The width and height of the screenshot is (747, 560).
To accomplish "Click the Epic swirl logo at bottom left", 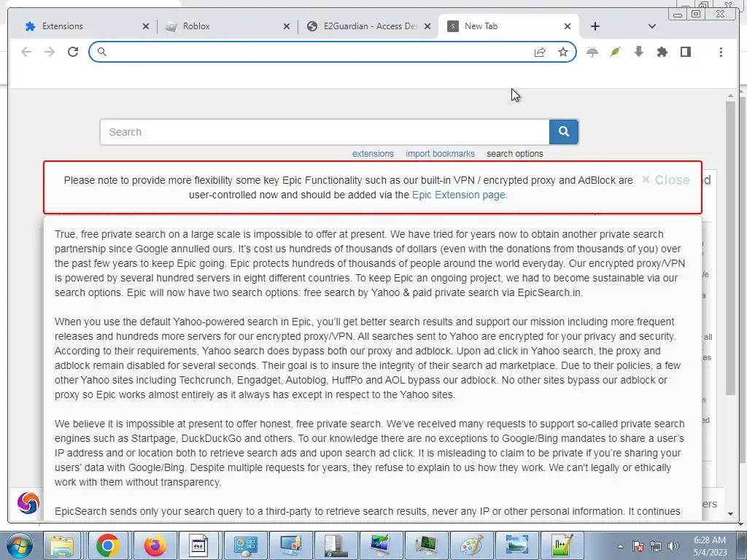I will [x=28, y=503].
